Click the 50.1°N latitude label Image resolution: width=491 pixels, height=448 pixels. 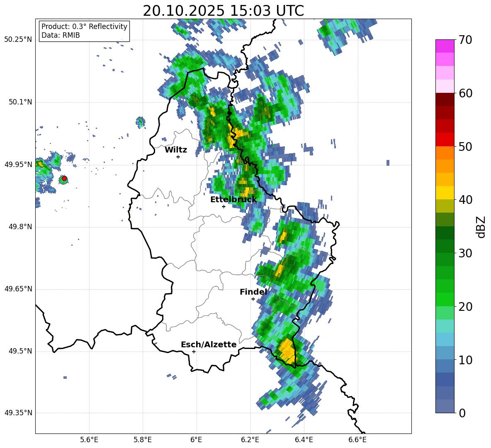pos(21,102)
